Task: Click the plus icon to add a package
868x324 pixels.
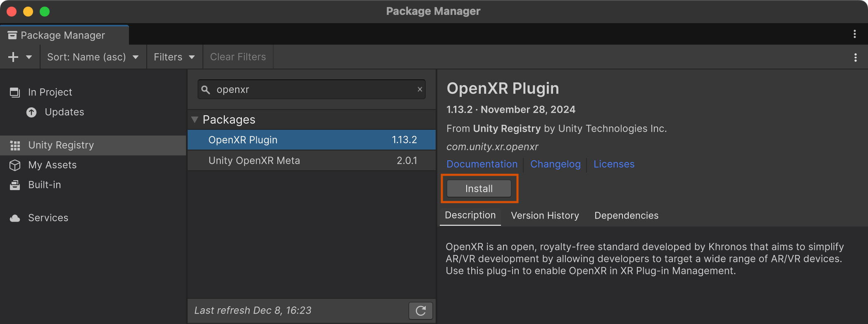Action: (x=13, y=57)
